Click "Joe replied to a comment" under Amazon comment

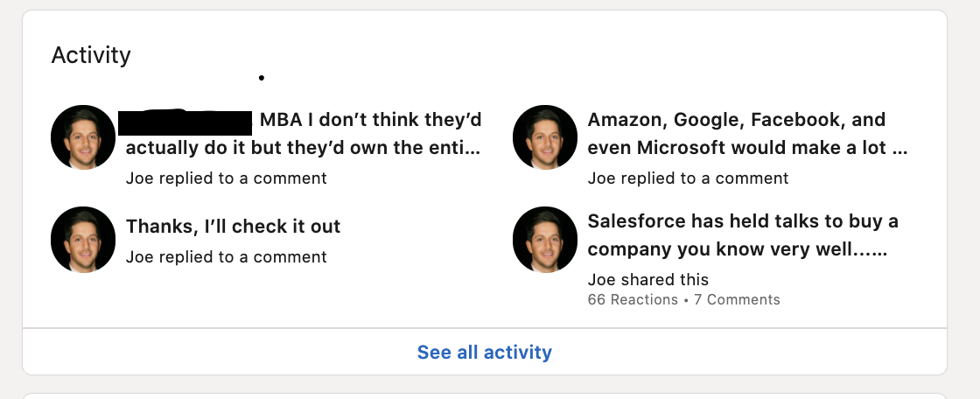(688, 178)
